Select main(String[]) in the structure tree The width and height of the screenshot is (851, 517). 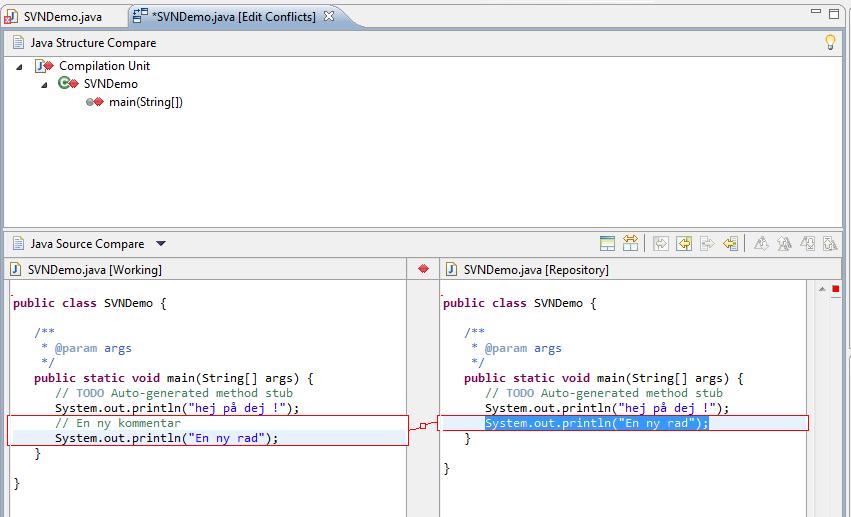tap(145, 102)
